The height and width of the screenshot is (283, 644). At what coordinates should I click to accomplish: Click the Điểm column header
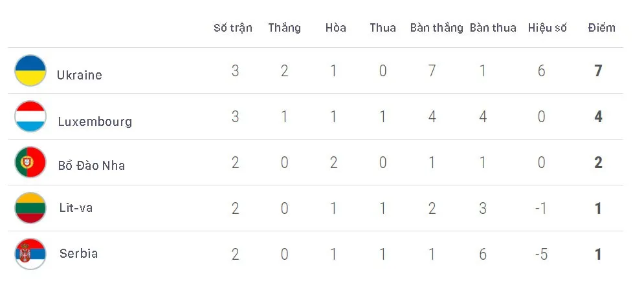(602, 28)
